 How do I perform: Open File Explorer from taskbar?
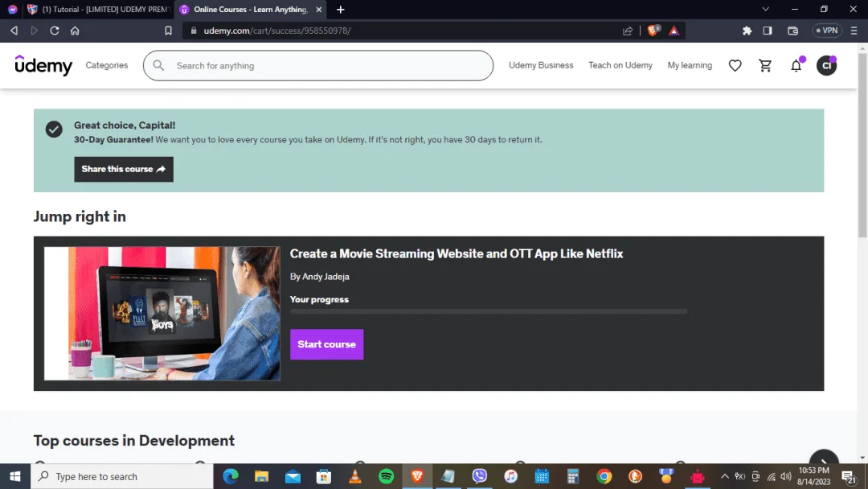[x=261, y=476]
